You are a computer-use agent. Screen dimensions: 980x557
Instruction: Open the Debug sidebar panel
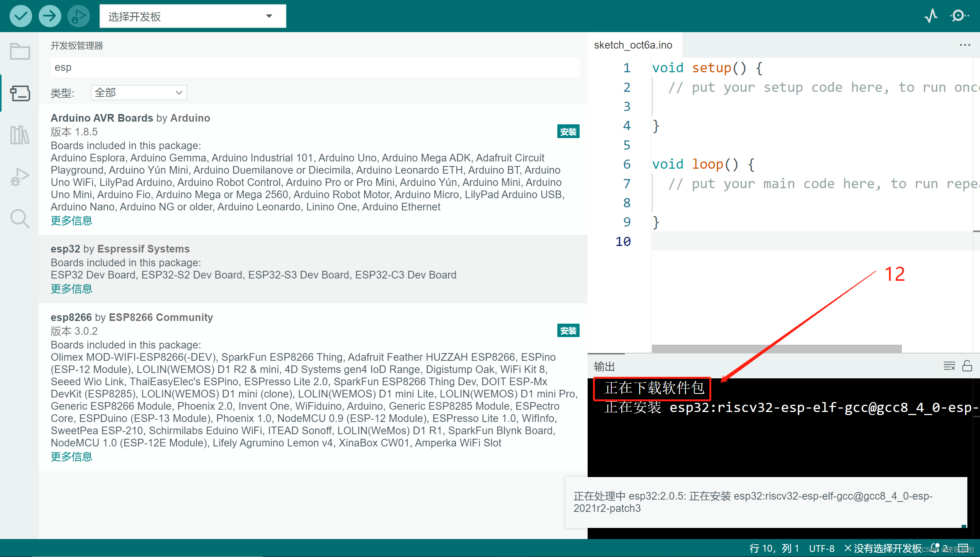click(20, 177)
